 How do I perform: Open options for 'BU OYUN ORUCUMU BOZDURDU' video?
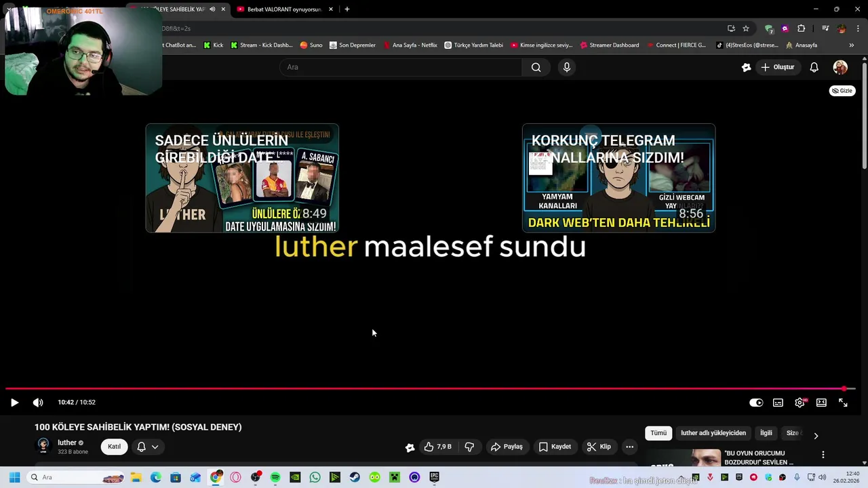[823, 455]
